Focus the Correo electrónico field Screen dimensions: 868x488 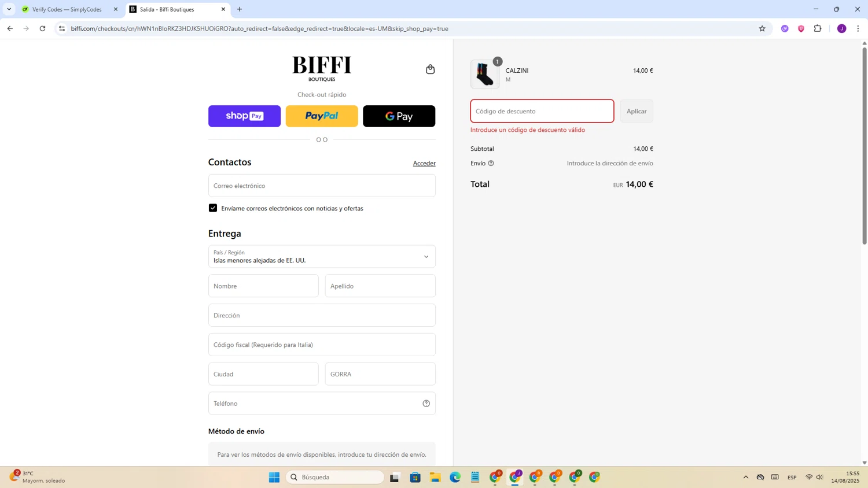[322, 186]
